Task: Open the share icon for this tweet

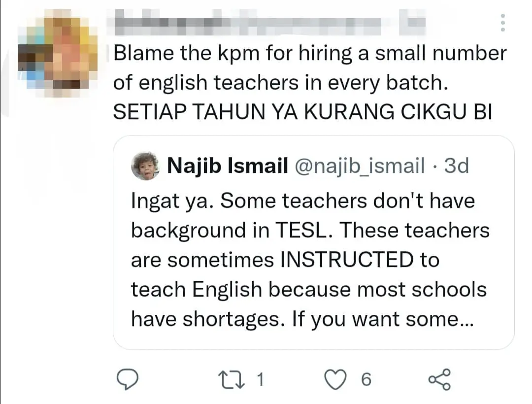Action: [x=439, y=380]
